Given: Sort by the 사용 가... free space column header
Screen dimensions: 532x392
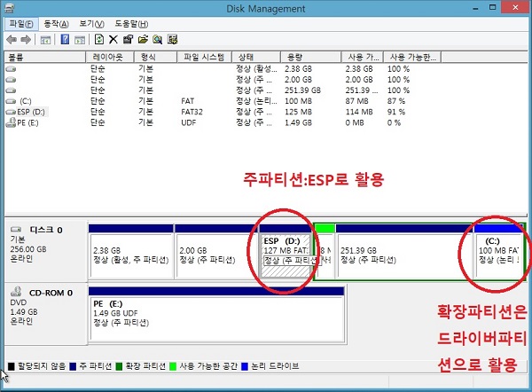Looking at the screenshot, I should point(362,58).
